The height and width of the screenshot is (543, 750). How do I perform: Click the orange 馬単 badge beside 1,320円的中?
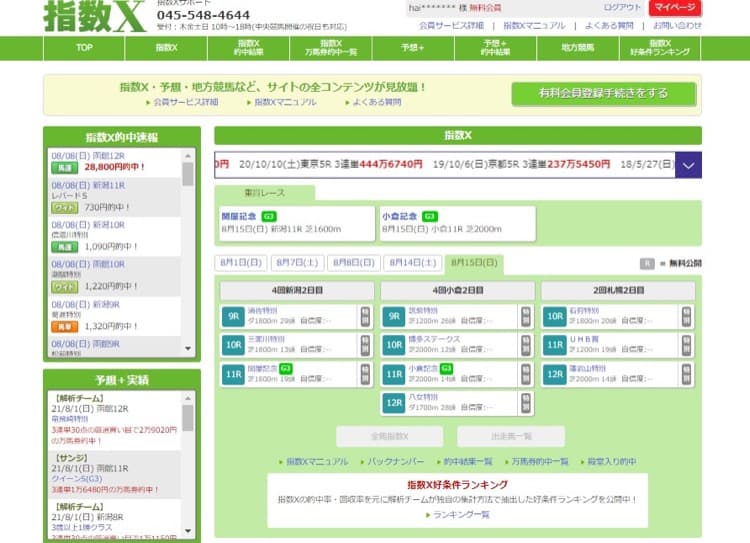(65, 326)
